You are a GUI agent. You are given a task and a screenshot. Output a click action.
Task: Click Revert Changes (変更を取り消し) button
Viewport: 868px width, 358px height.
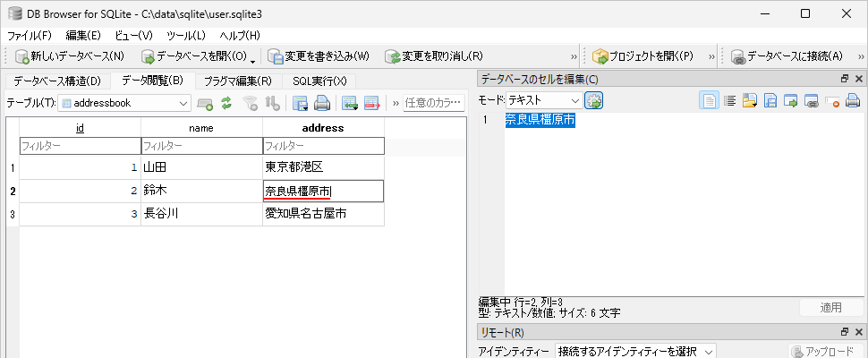tap(435, 55)
